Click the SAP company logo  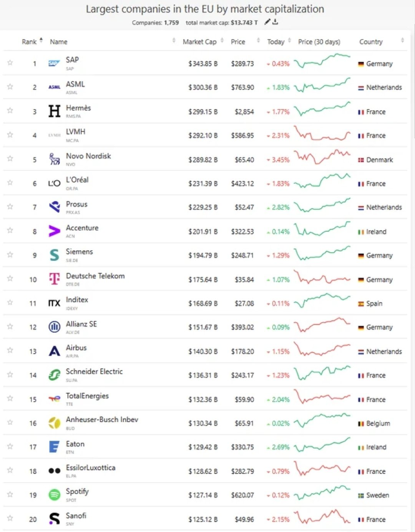point(54,63)
